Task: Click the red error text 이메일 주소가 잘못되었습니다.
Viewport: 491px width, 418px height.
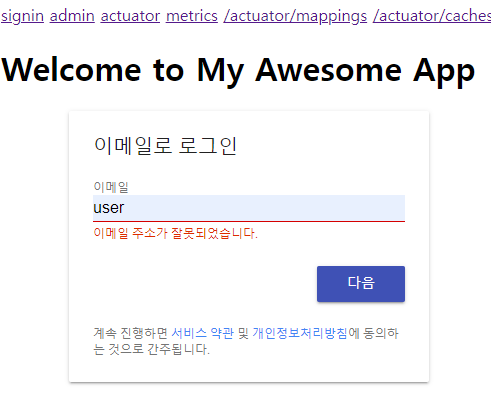Action: pos(175,233)
